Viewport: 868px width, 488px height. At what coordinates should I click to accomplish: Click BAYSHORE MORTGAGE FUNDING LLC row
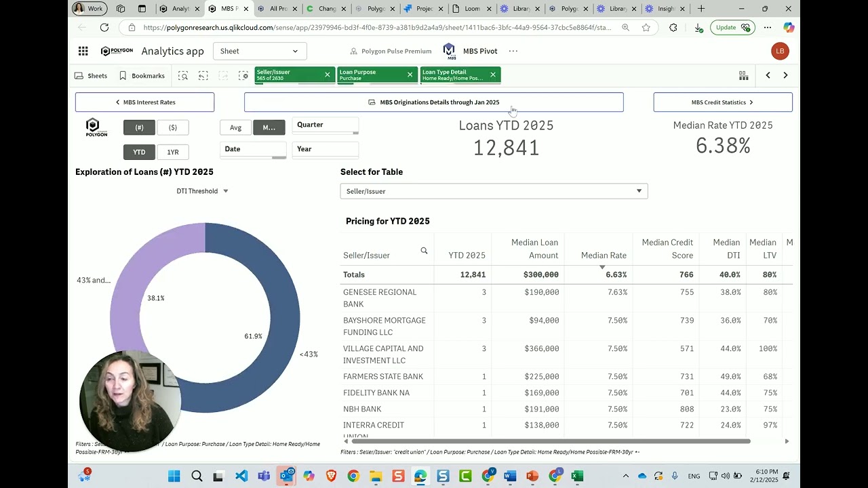[566, 327]
